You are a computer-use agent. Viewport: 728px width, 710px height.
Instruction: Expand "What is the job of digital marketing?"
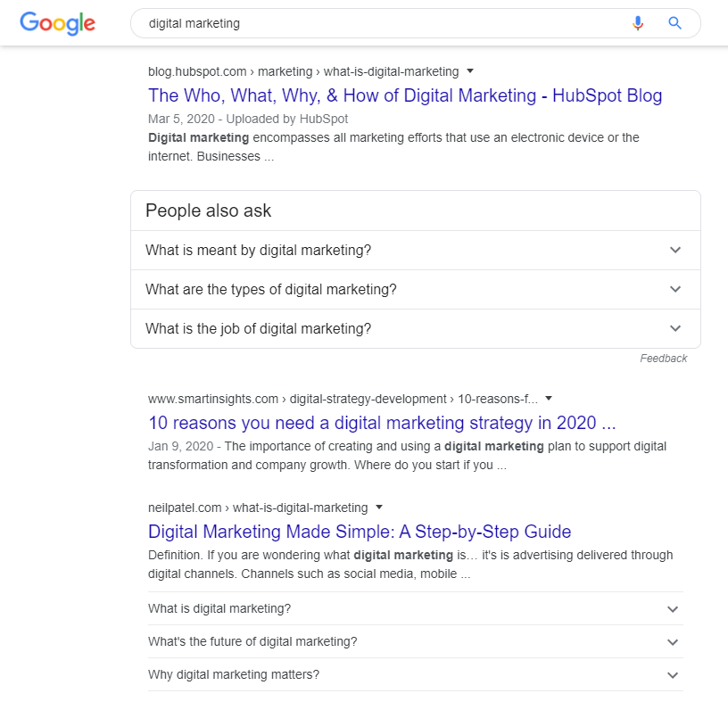coord(416,328)
